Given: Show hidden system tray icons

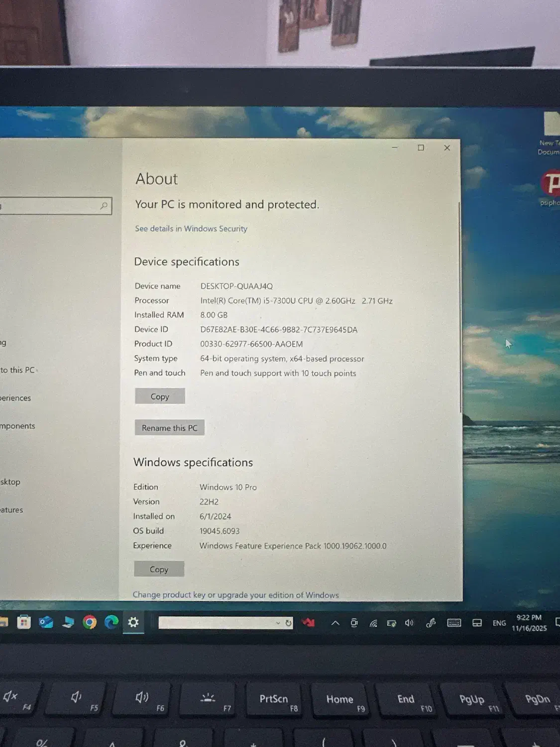Looking at the screenshot, I should [x=336, y=623].
